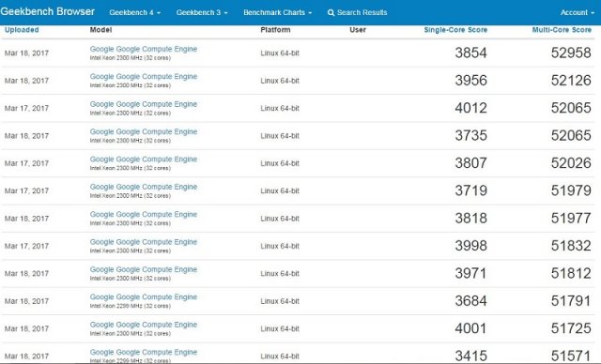Go to Search Results
The height and width of the screenshot is (364, 601).
[x=362, y=12]
